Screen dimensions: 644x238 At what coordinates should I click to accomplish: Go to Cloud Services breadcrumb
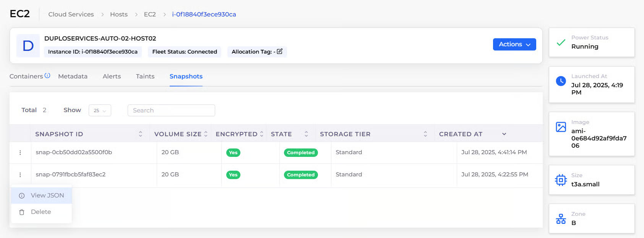click(71, 14)
